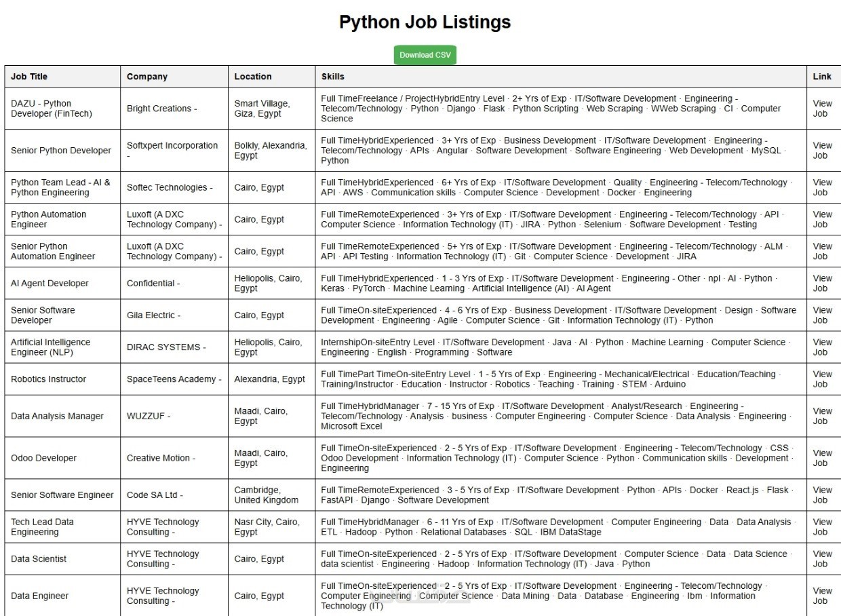
Task: Click skills cell of Robotics Instructor row
Action: point(561,379)
